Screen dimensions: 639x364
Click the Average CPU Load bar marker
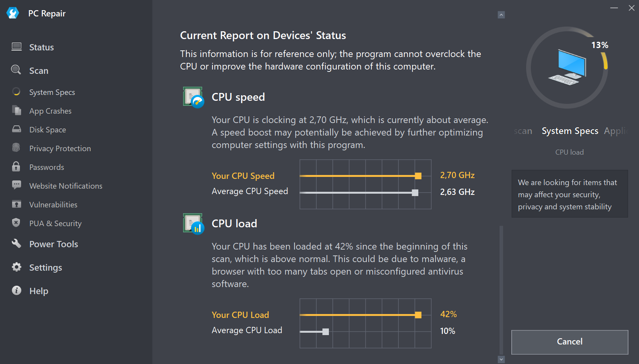coord(326,332)
